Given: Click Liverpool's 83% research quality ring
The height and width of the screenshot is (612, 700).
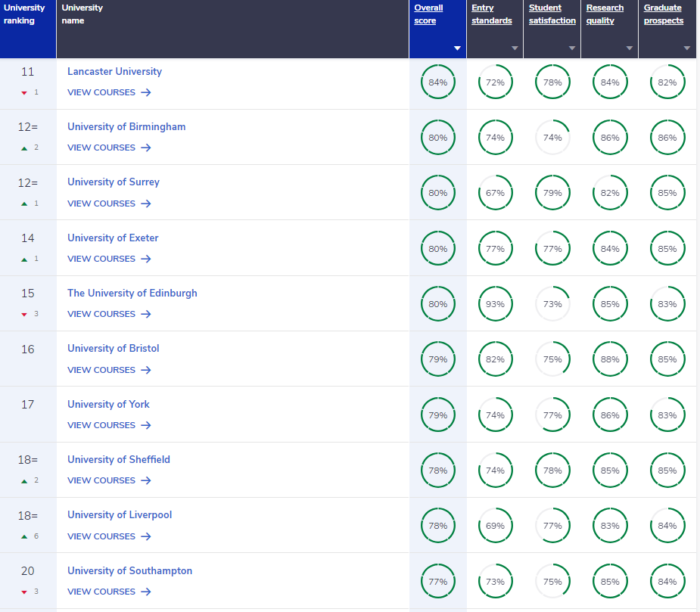Looking at the screenshot, I should [x=610, y=526].
